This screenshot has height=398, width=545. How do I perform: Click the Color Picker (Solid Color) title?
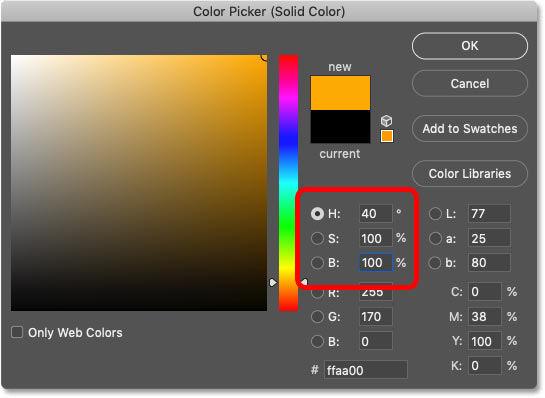[269, 11]
